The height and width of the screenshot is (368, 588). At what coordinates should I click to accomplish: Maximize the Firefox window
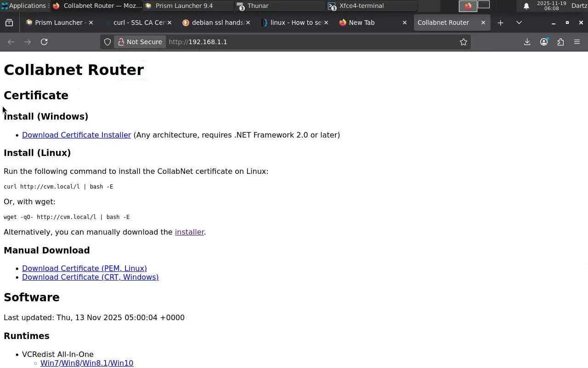[x=567, y=23]
